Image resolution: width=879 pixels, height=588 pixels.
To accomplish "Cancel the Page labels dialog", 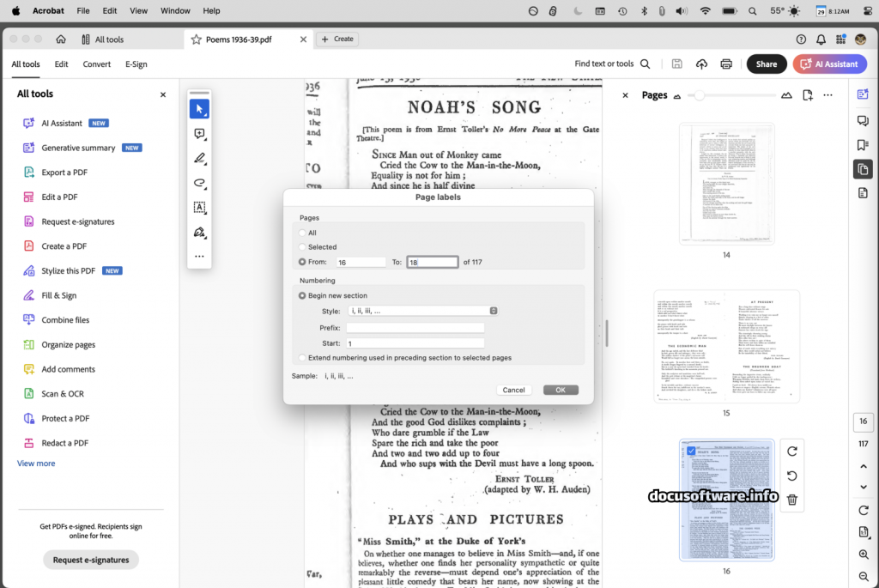I will [513, 390].
